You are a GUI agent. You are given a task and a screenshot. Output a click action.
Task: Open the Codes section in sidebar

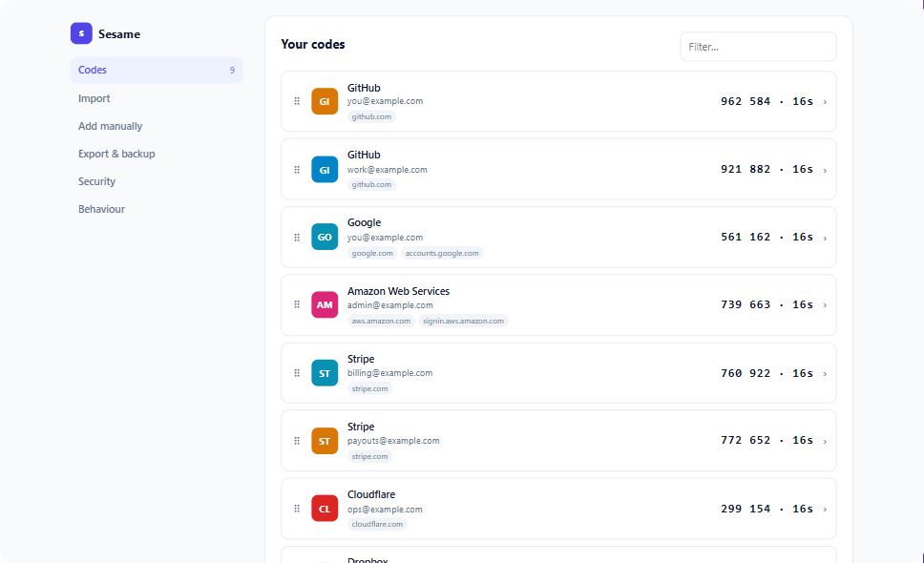click(x=157, y=70)
